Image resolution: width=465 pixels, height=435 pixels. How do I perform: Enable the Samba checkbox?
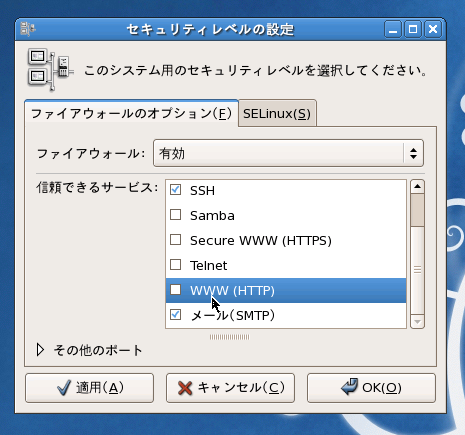click(x=175, y=215)
